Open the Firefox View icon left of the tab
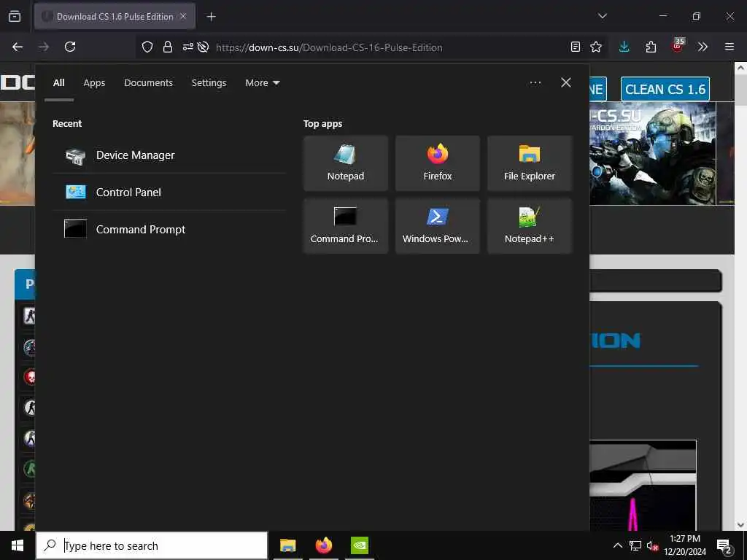The width and height of the screenshot is (747, 560). point(15,17)
